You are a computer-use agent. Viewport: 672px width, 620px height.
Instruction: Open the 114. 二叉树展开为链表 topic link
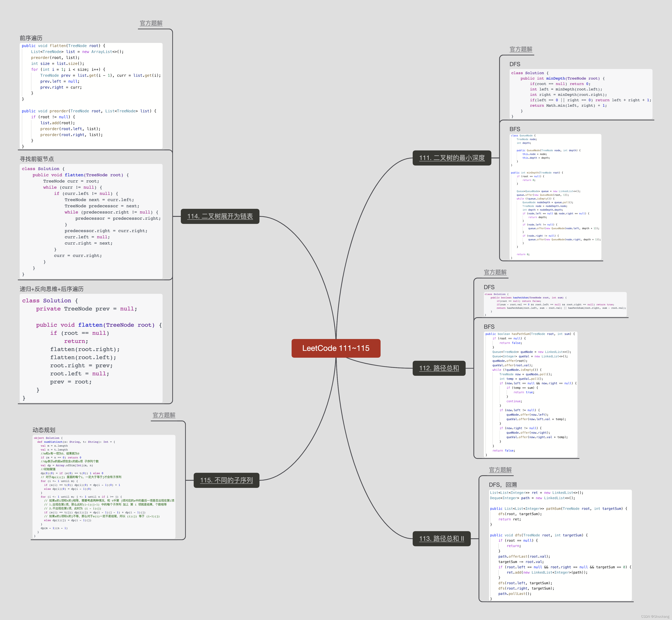(220, 216)
